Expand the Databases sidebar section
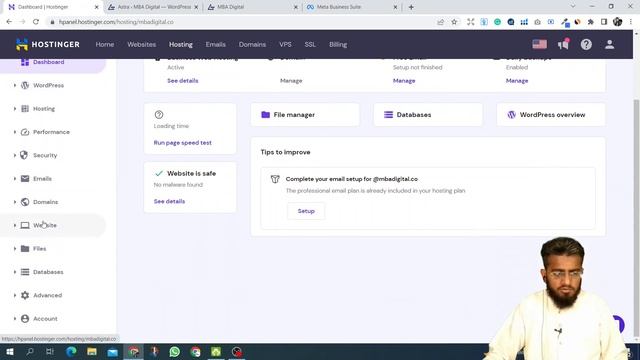 coord(15,272)
